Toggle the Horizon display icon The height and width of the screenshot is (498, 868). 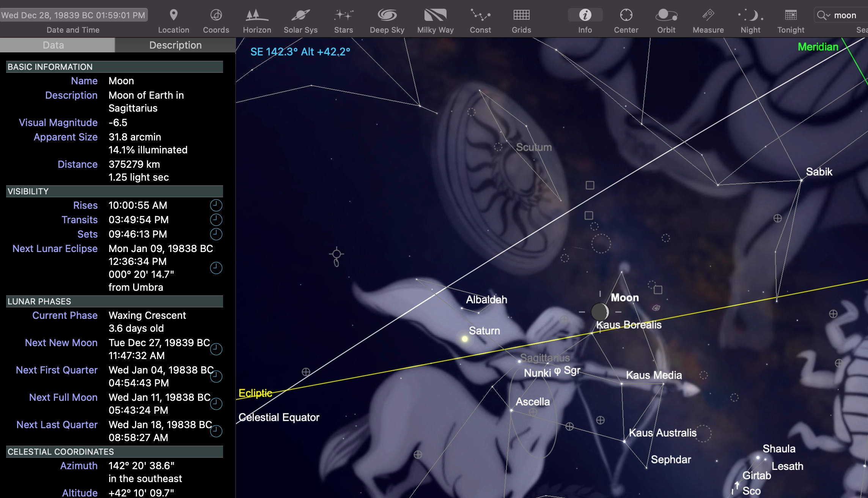[257, 16]
